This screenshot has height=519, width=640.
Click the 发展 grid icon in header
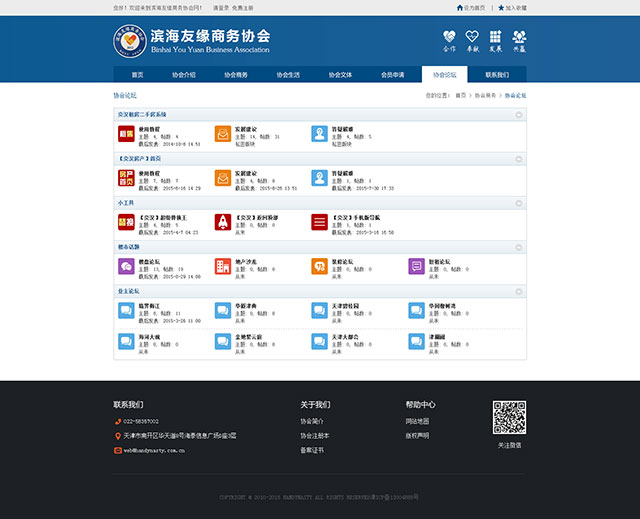pyautogui.click(x=496, y=38)
